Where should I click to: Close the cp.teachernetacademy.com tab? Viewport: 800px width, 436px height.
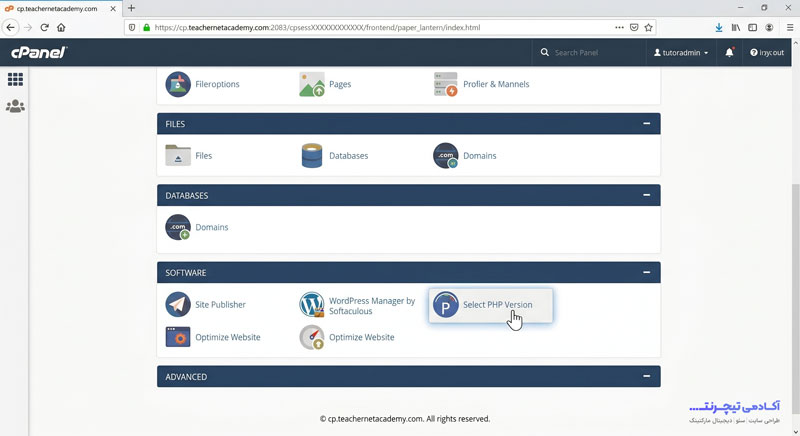(113, 9)
